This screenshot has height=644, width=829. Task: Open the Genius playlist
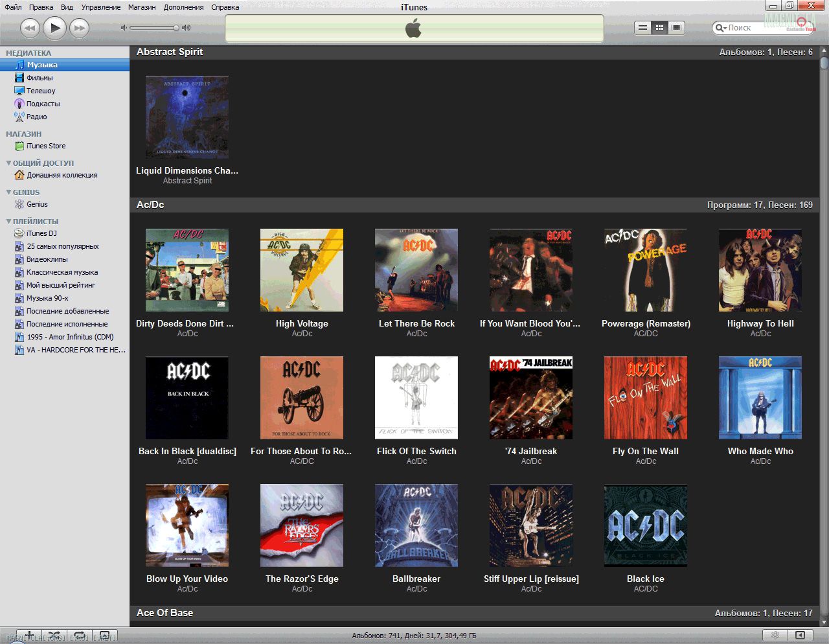tap(65, 204)
